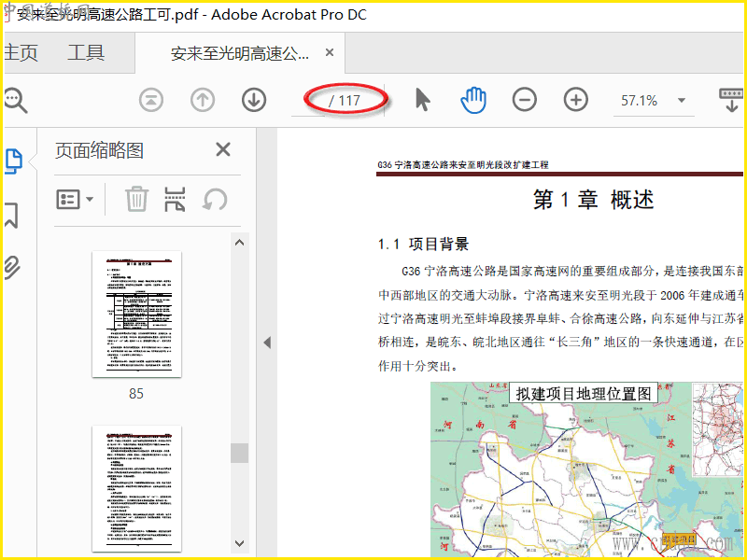
Task: Click the 拟建项目地理位置图 map title
Action: click(584, 394)
